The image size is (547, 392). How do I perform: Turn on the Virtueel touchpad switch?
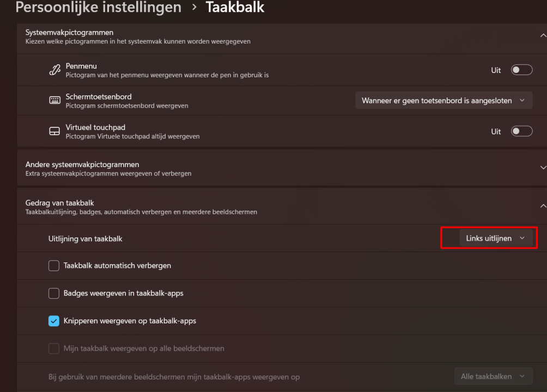point(521,131)
